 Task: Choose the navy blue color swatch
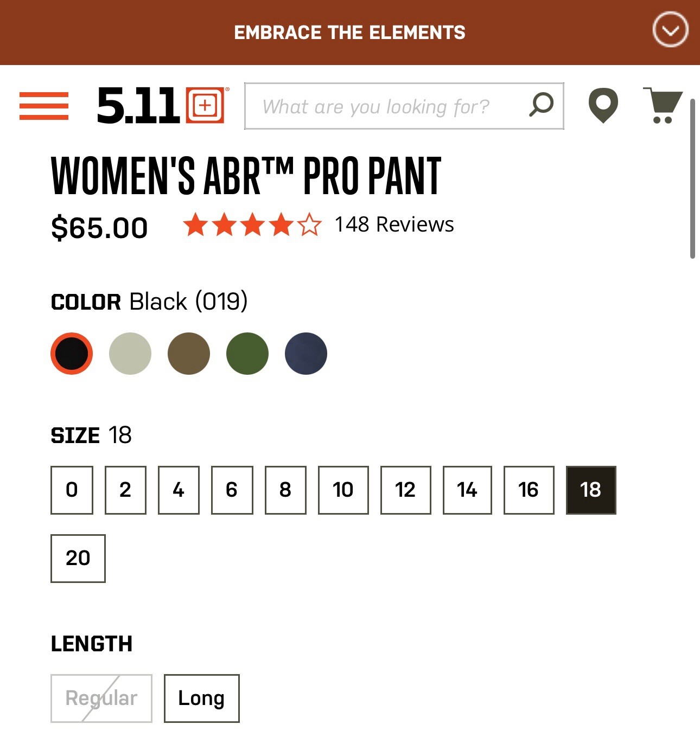(306, 354)
